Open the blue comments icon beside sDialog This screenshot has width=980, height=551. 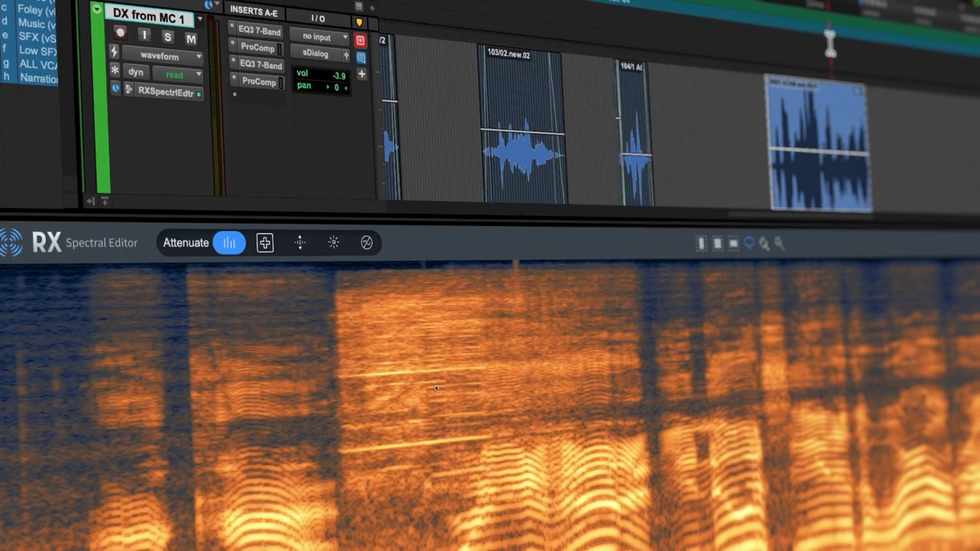pos(361,57)
